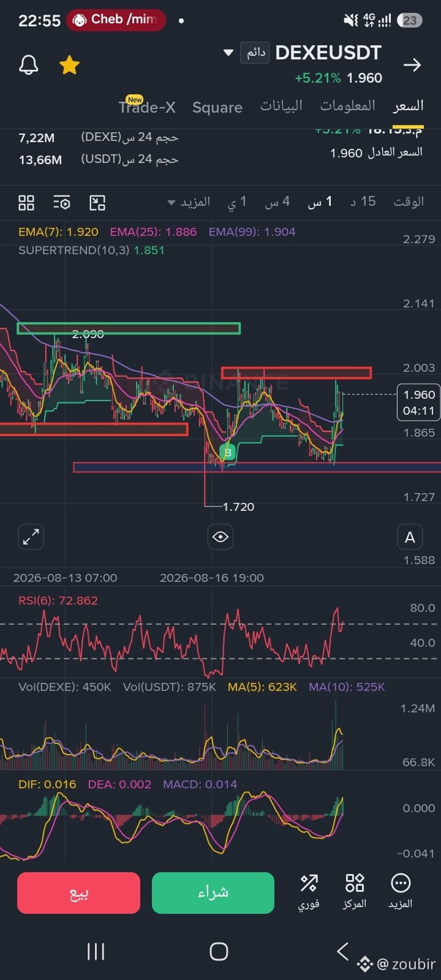Tap the +5.21% price change text

pyautogui.click(x=317, y=78)
